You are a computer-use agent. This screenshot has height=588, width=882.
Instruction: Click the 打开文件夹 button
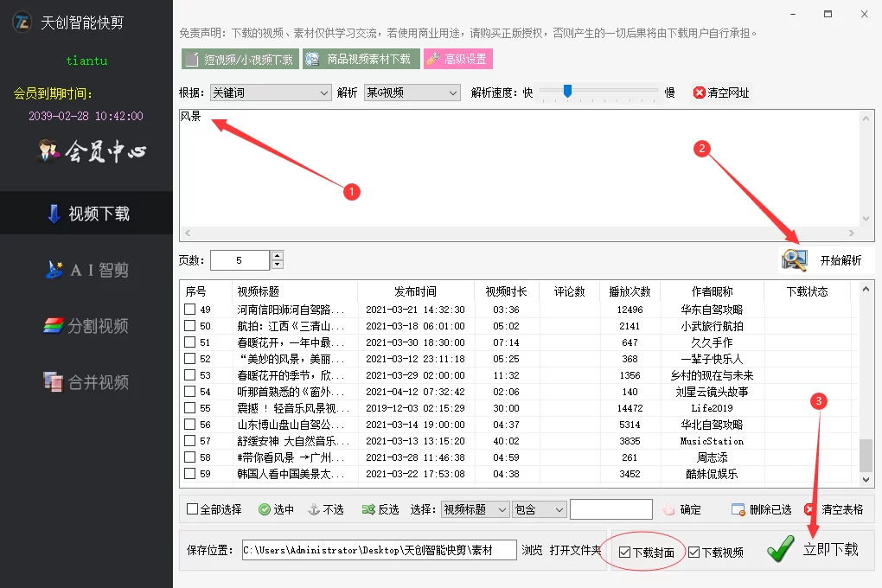(x=575, y=550)
